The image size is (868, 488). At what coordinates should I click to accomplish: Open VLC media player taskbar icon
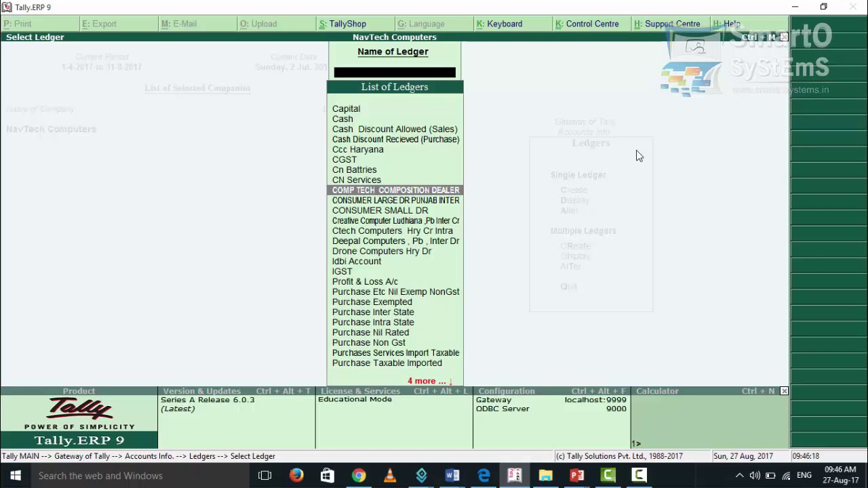pos(390,475)
